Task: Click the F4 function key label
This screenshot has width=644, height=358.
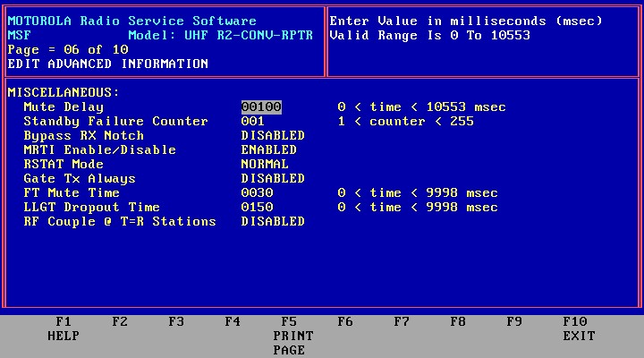Action: point(232,321)
